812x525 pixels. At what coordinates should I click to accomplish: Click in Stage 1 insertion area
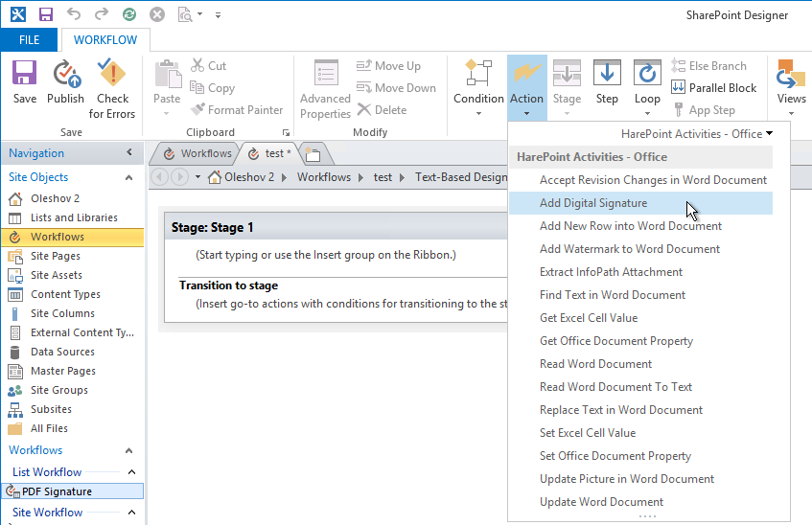tap(326, 255)
